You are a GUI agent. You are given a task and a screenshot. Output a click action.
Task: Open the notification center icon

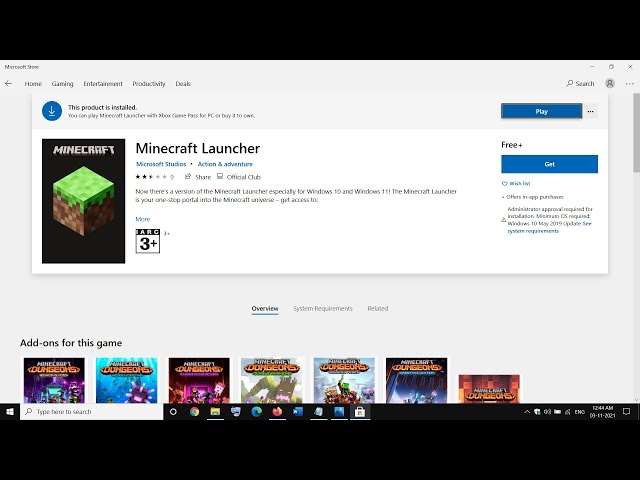pyautogui.click(x=627, y=412)
